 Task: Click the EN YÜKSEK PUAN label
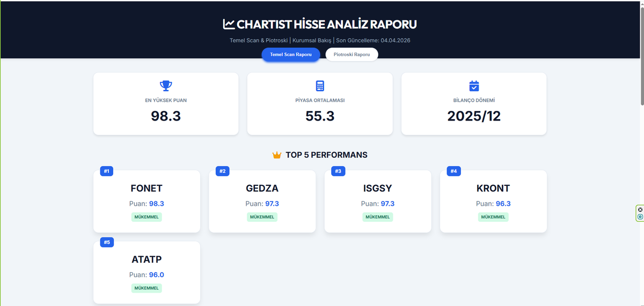click(x=166, y=100)
